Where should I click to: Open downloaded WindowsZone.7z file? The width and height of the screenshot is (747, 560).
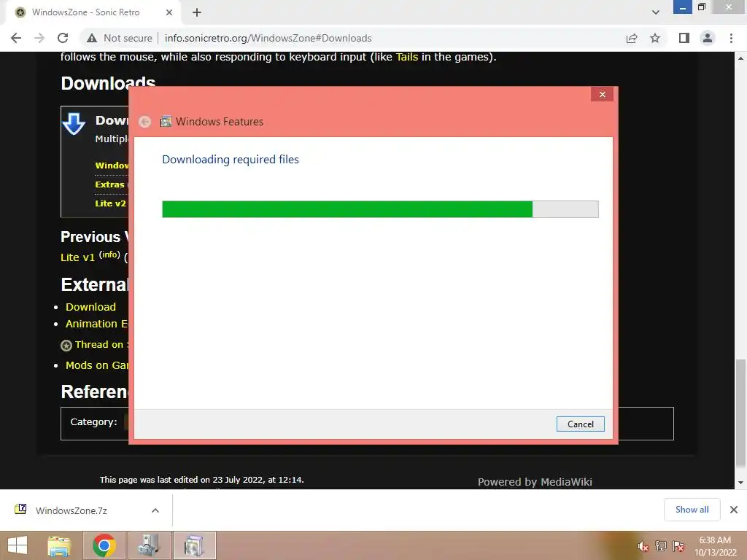(71, 510)
